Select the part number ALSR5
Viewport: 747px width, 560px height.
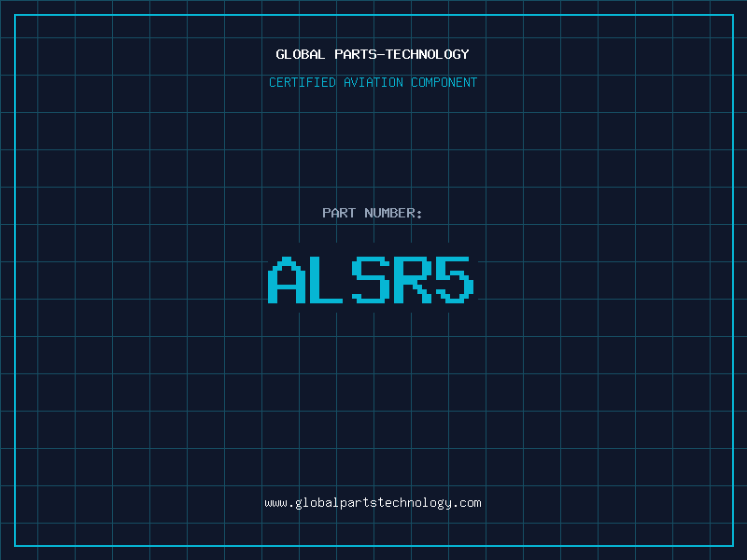coord(371,280)
